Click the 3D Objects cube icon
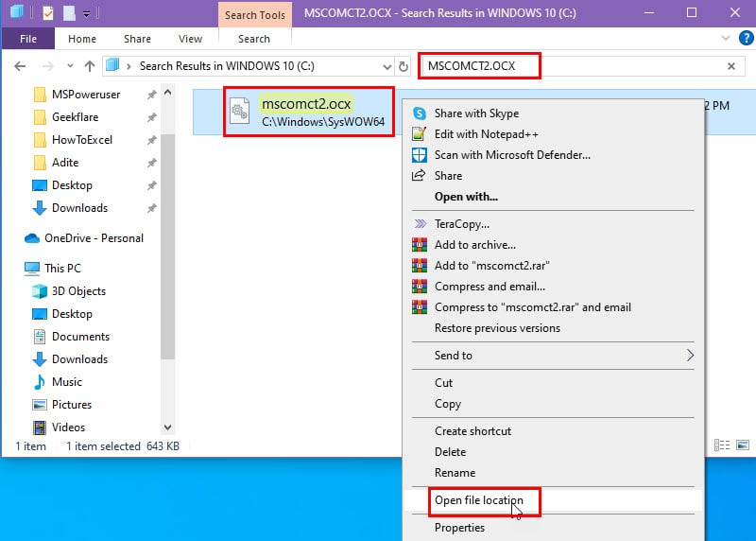The image size is (756, 541). point(40,291)
